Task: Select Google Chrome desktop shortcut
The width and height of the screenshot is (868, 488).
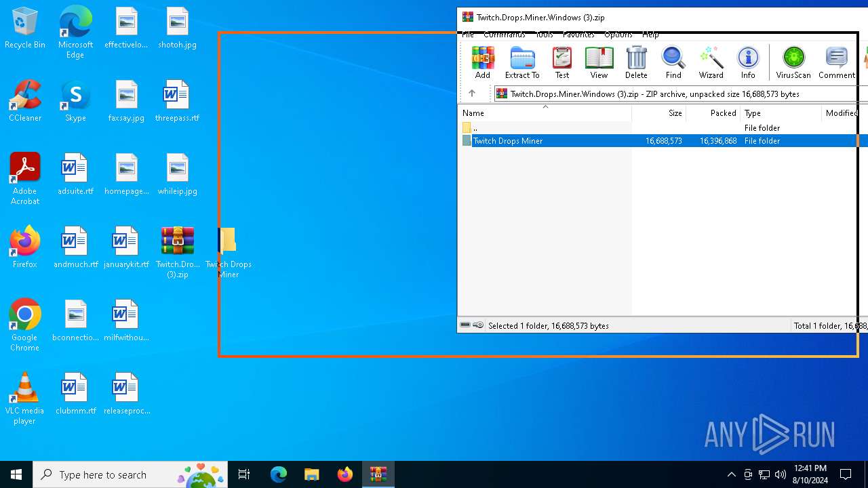Action: tap(25, 325)
